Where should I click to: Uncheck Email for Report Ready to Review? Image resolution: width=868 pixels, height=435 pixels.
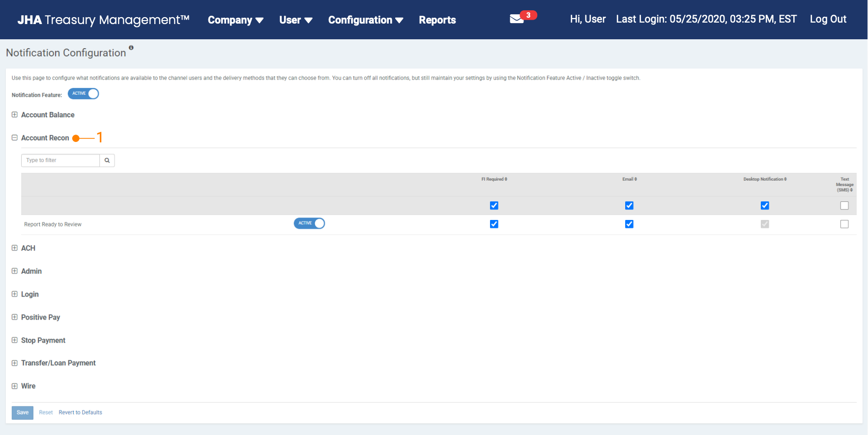point(629,224)
